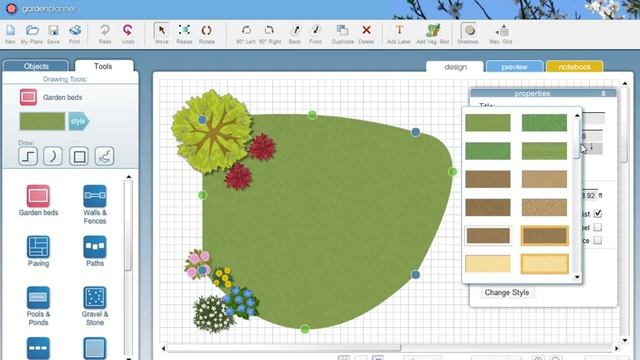Open the design tab
Screen dimensions: 640x360
[x=455, y=67]
